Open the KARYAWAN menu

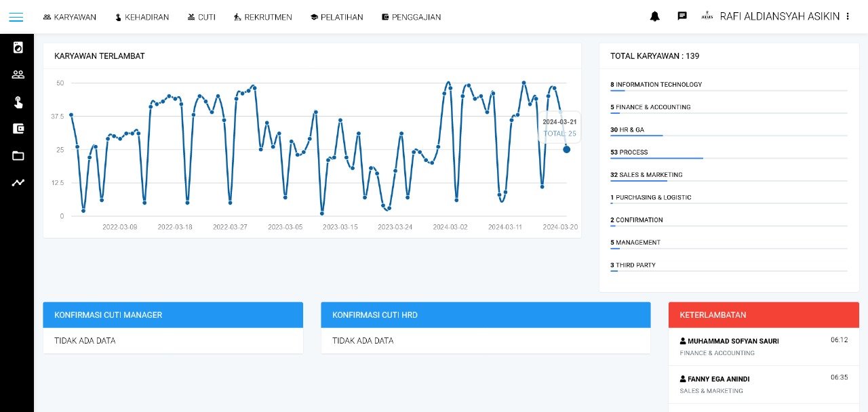coord(69,17)
